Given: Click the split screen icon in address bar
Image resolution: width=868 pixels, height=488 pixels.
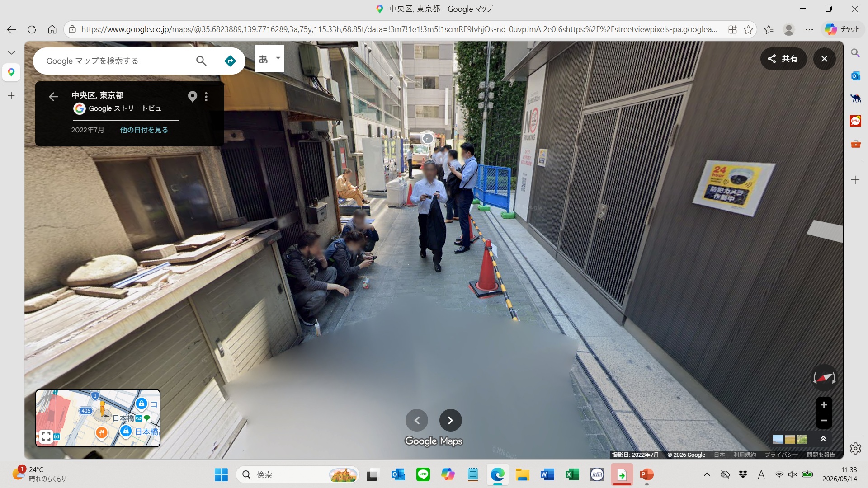Looking at the screenshot, I should point(732,29).
